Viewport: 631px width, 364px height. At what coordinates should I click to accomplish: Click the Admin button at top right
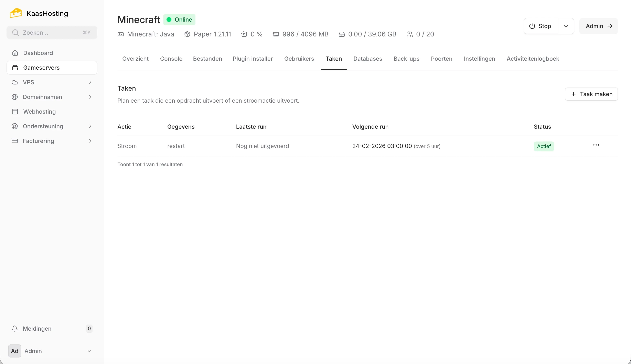(598, 26)
